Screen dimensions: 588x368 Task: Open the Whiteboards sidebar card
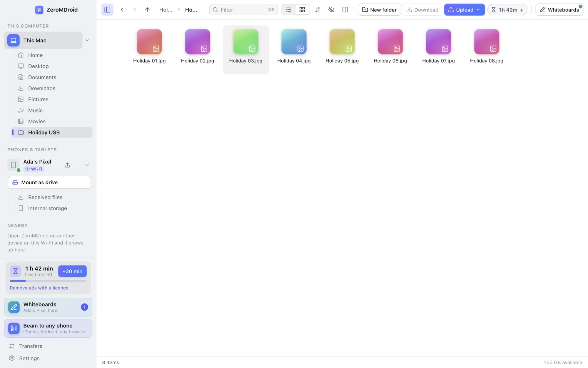48,307
